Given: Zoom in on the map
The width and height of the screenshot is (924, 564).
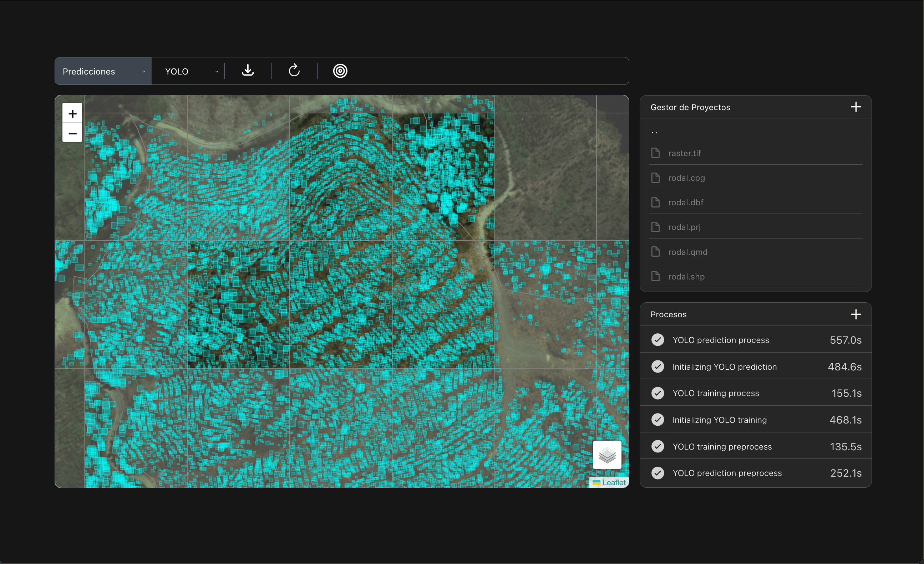Looking at the screenshot, I should [x=72, y=113].
